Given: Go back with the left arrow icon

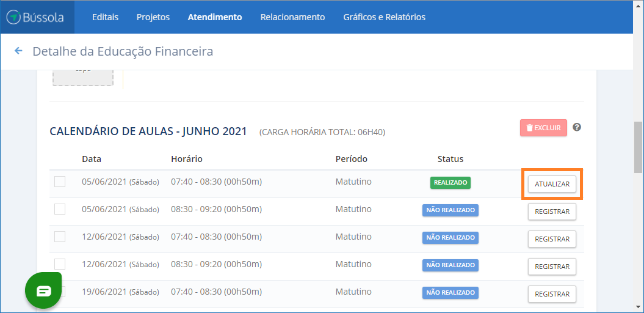Looking at the screenshot, I should [x=18, y=51].
